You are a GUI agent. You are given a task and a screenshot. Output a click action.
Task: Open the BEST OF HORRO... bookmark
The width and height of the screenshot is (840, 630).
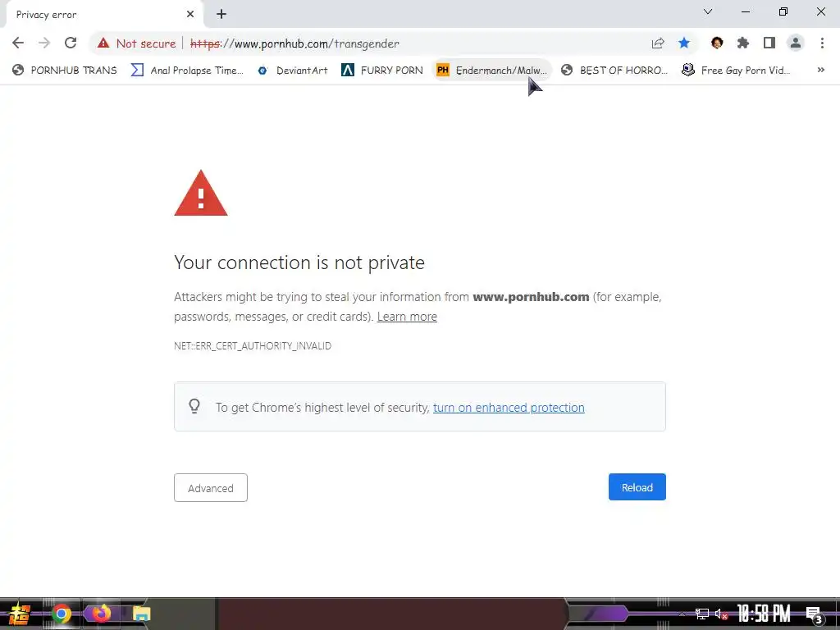coord(614,71)
